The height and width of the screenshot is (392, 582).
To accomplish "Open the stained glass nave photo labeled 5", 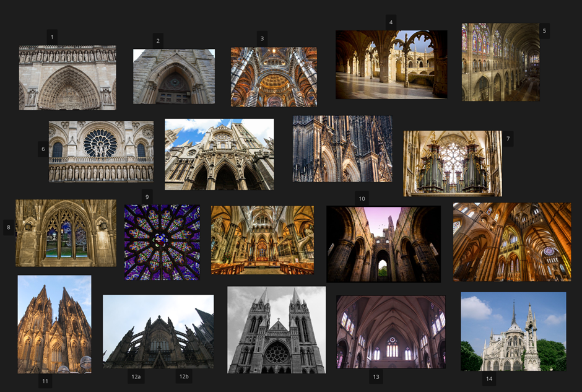I will click(x=501, y=62).
